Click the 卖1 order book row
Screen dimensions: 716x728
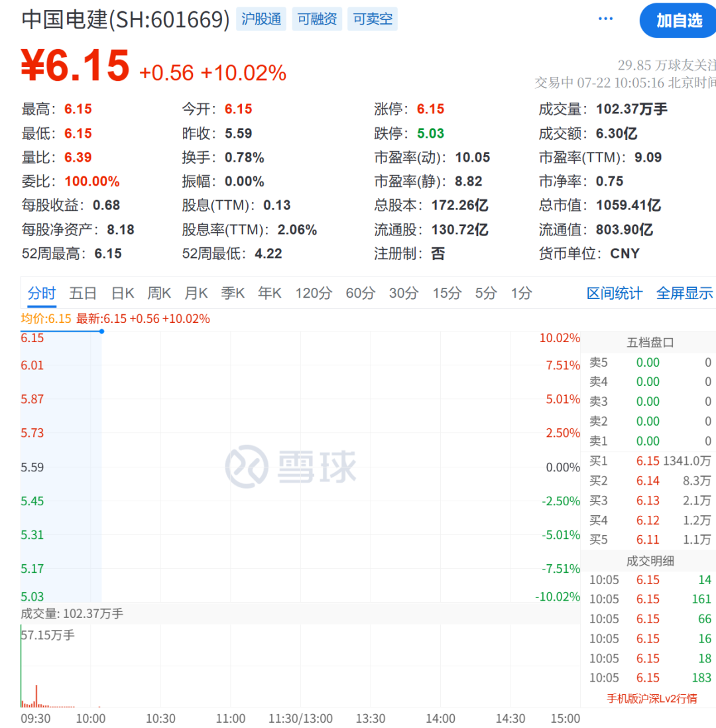[x=650, y=441]
